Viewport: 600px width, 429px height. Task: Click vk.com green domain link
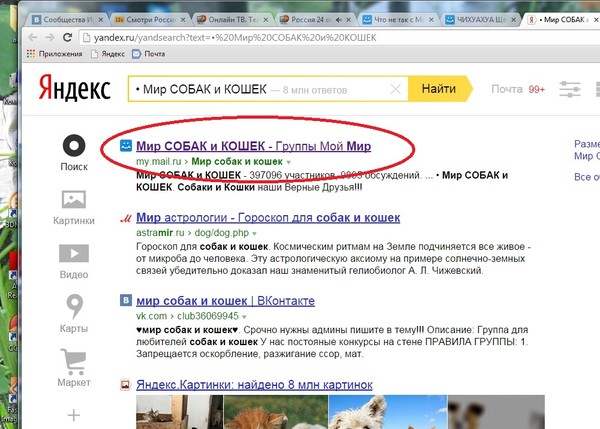point(152,316)
